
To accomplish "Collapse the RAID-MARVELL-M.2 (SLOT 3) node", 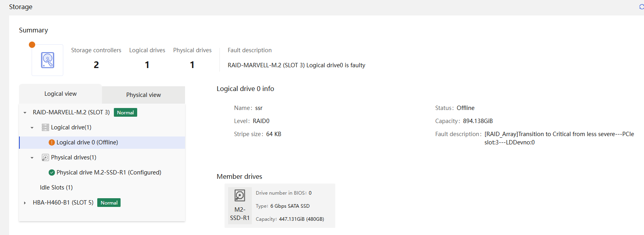I will (x=25, y=113).
